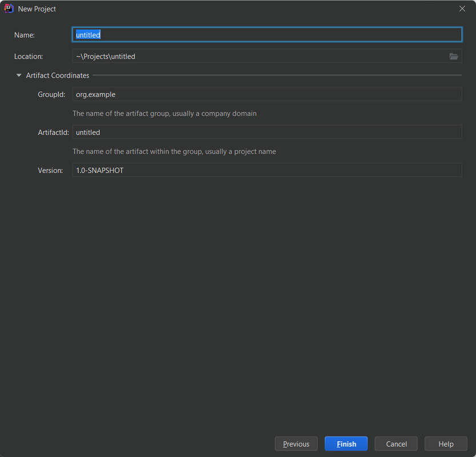Click the GroupId description hint text
476x457 pixels.
[x=164, y=113]
